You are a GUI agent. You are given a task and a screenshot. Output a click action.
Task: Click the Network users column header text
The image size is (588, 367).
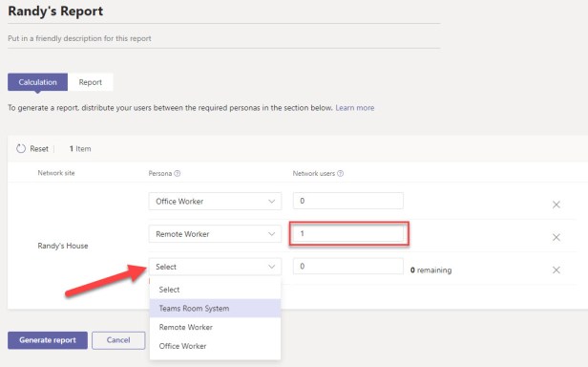(x=314, y=174)
